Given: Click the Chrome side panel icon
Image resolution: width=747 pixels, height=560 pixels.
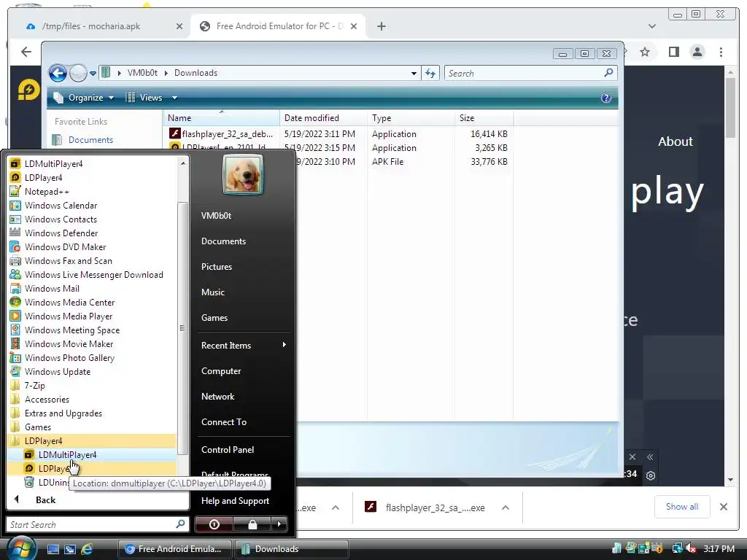Looking at the screenshot, I should (673, 52).
